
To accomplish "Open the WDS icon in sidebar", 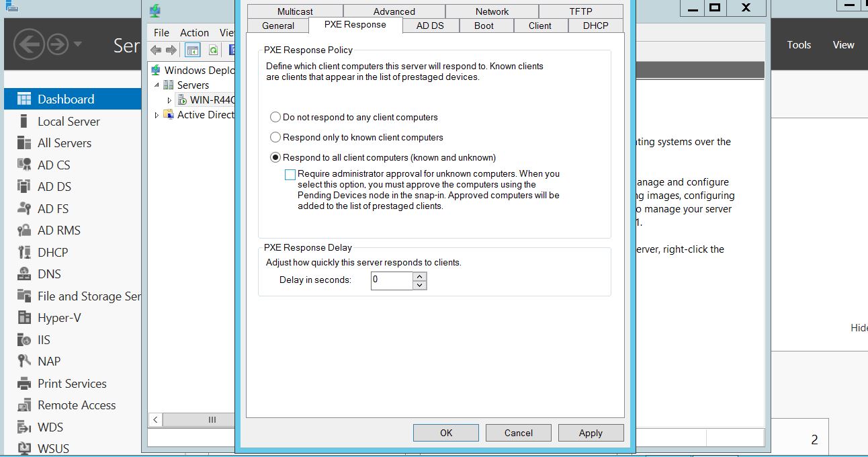I will point(24,427).
